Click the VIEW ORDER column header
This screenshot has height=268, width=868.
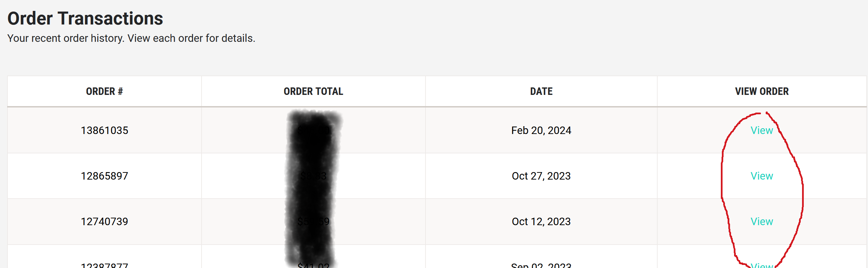tap(762, 91)
